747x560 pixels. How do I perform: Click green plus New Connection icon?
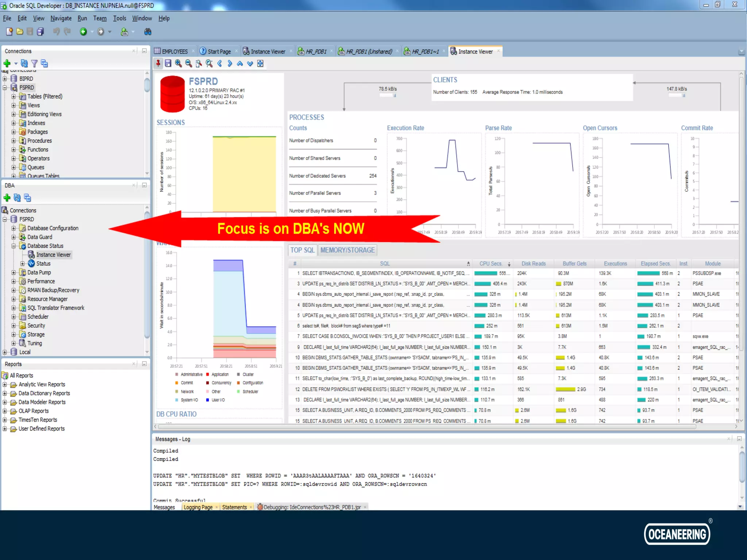(x=7, y=63)
